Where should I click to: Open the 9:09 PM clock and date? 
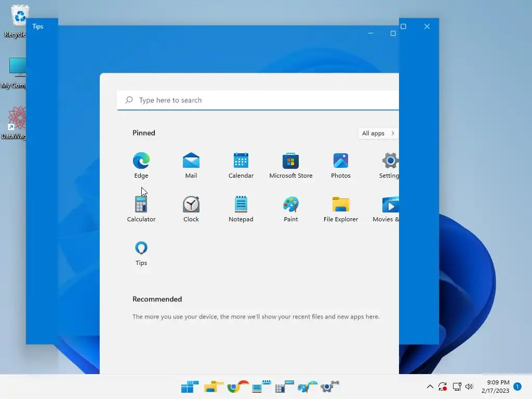tap(495, 387)
